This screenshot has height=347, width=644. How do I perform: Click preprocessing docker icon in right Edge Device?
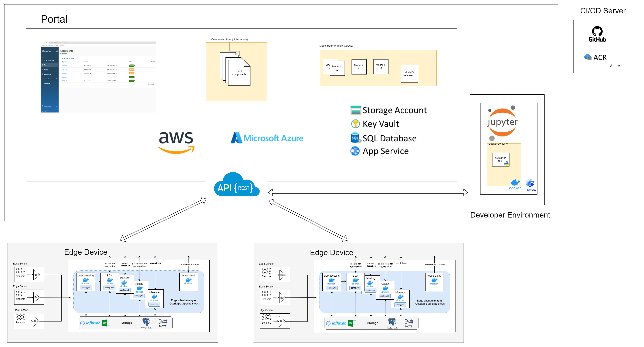pos(331,281)
